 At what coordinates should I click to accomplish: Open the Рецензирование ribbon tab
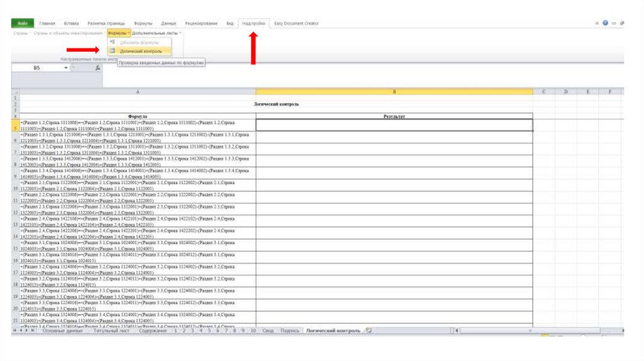(x=201, y=23)
